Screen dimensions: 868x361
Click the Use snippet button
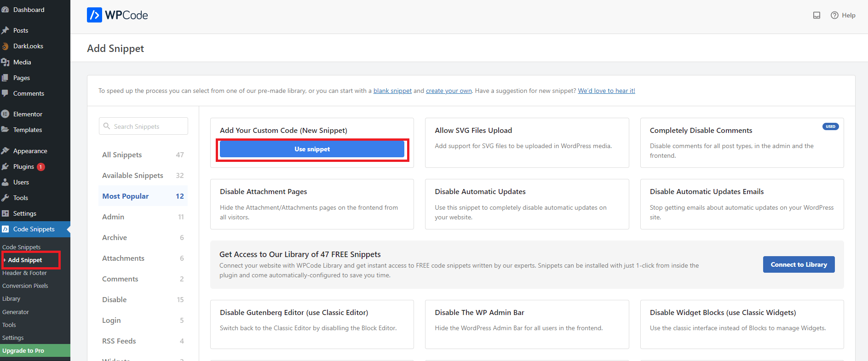point(312,149)
